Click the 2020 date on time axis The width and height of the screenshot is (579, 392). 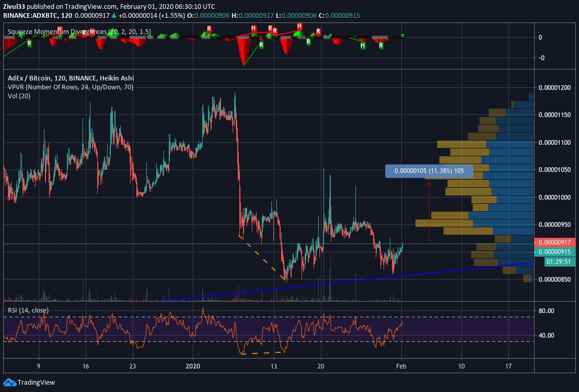(x=193, y=366)
